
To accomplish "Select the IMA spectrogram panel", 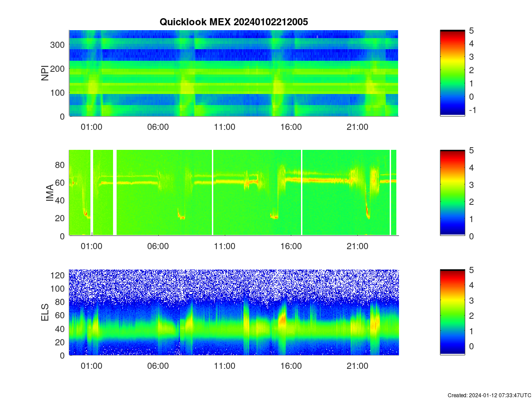I will click(234, 193).
